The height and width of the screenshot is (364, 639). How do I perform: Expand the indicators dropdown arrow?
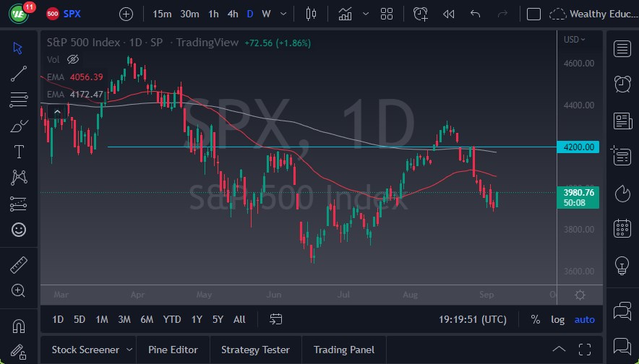click(365, 14)
